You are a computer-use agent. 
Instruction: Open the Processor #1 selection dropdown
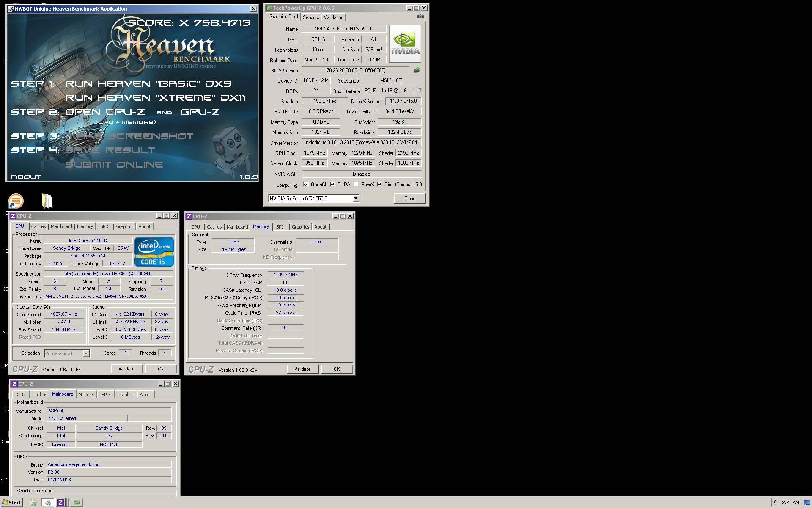click(86, 353)
